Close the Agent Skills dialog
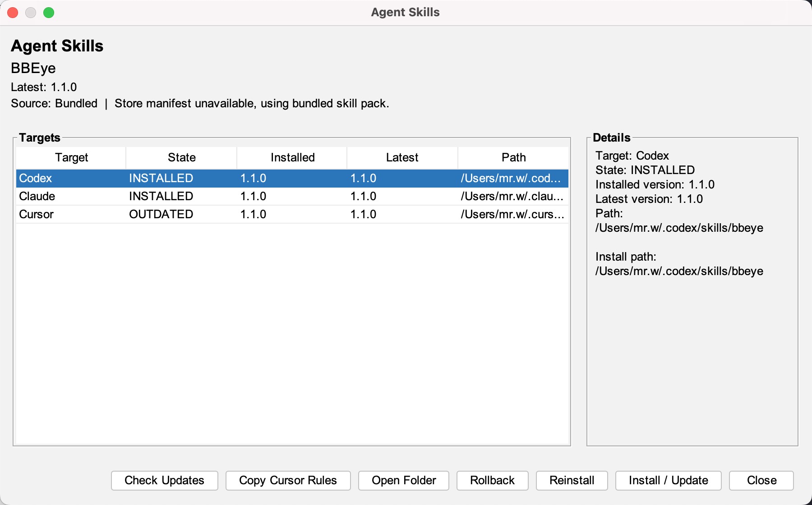The height and width of the screenshot is (505, 812). click(761, 480)
